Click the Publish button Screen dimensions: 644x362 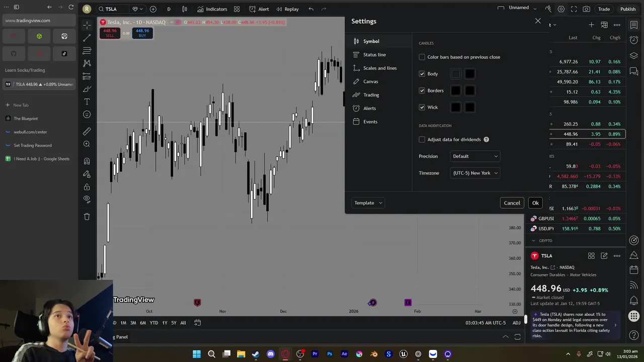[628, 9]
